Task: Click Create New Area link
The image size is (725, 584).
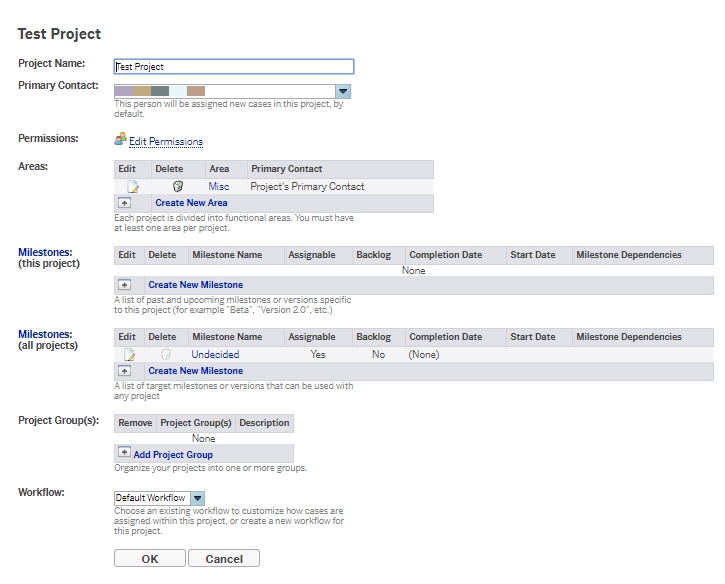Action: [191, 203]
